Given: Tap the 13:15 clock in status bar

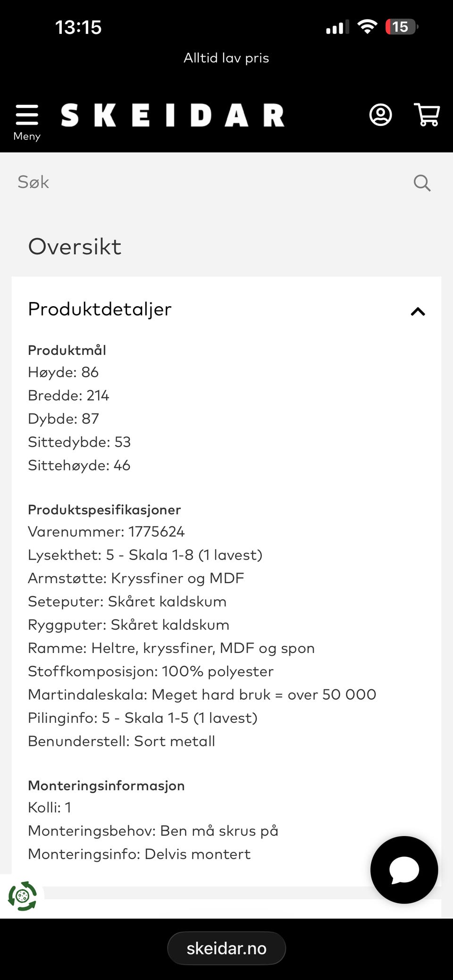Looking at the screenshot, I should point(78,27).
